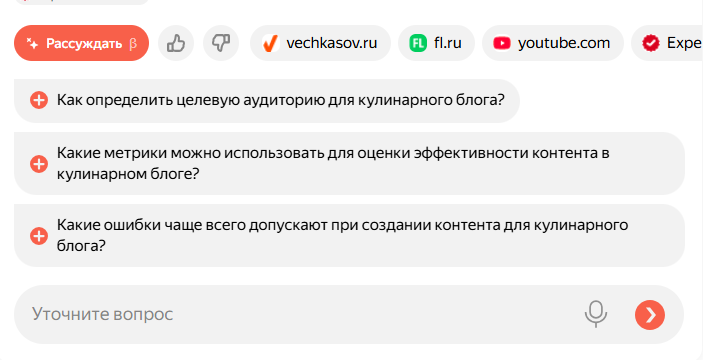The image size is (703, 360).
Task: Click the red Expe source badge icon
Action: (x=651, y=43)
